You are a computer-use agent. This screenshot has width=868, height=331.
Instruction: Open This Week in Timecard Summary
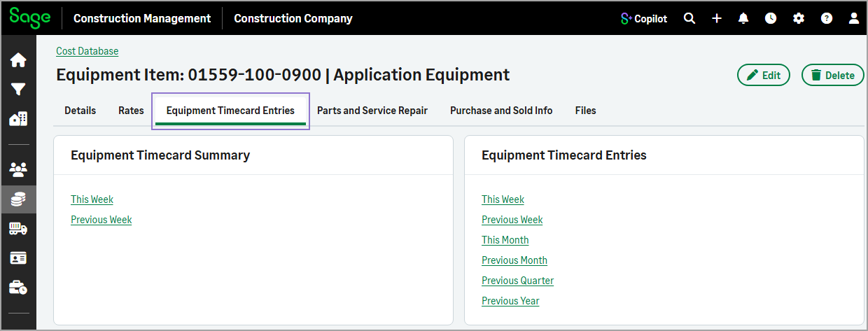click(92, 199)
